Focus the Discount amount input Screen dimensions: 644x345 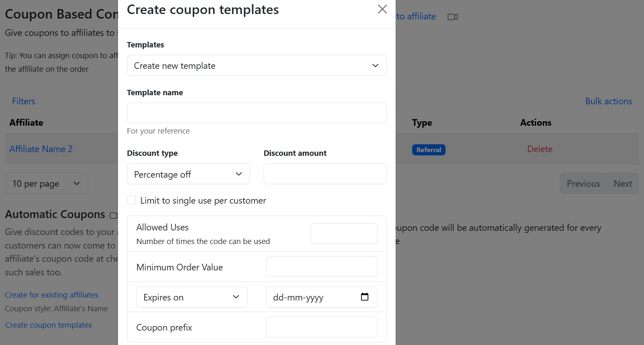click(325, 174)
